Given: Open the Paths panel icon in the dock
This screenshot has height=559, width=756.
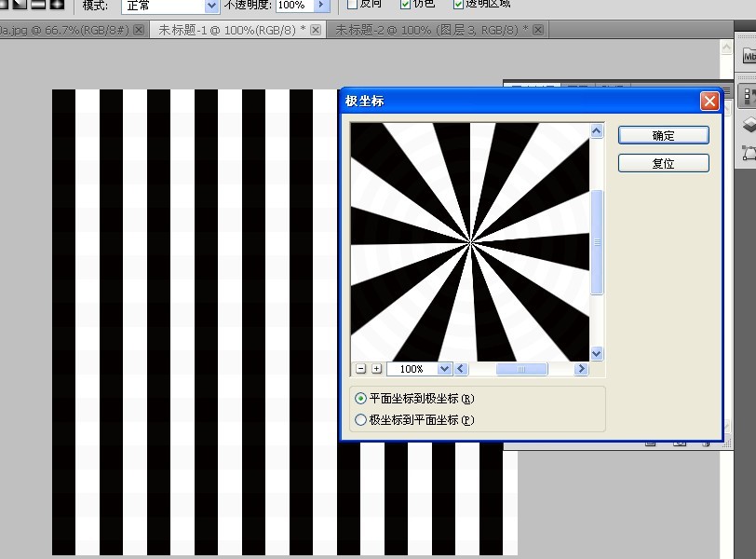Looking at the screenshot, I should pos(749,154).
